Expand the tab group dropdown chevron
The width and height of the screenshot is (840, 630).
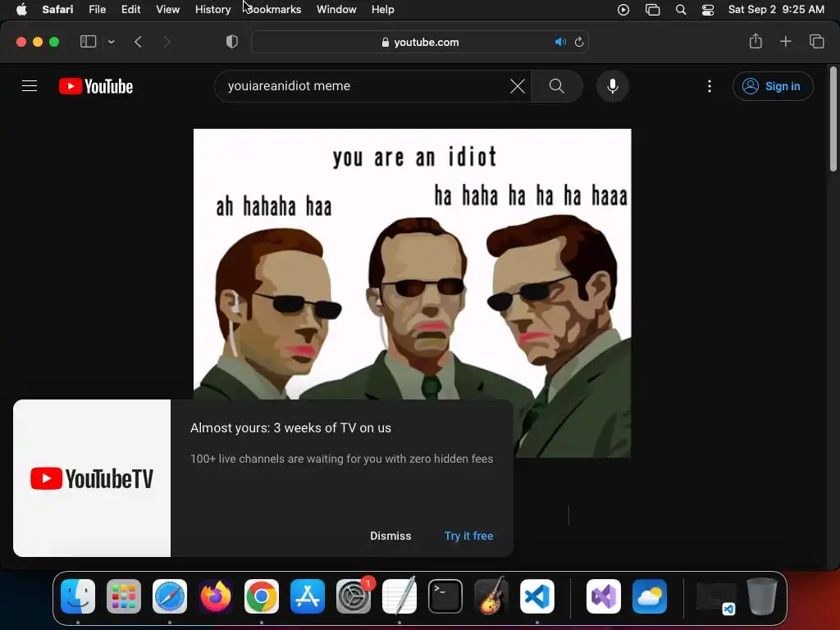tap(111, 42)
